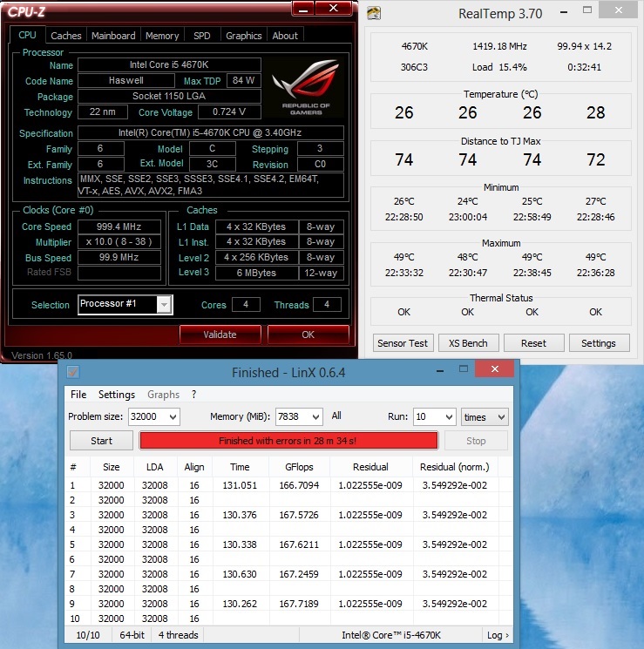Maximize the LinX window
The image size is (644, 649).
coord(464,368)
